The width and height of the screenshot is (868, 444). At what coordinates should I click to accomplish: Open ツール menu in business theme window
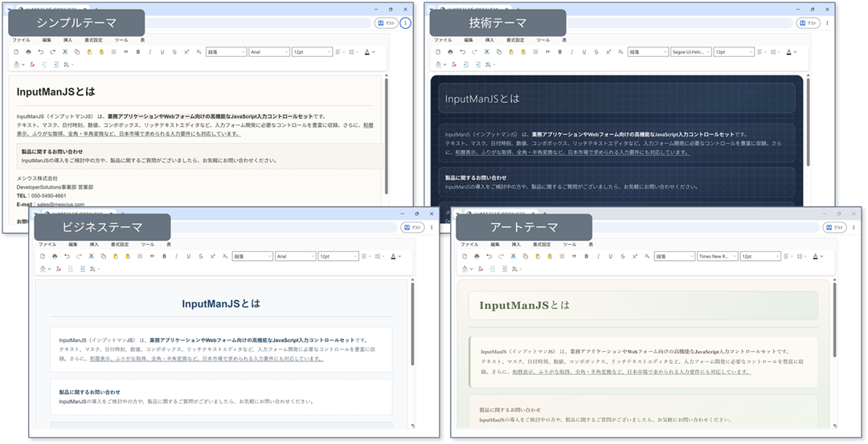(147, 244)
